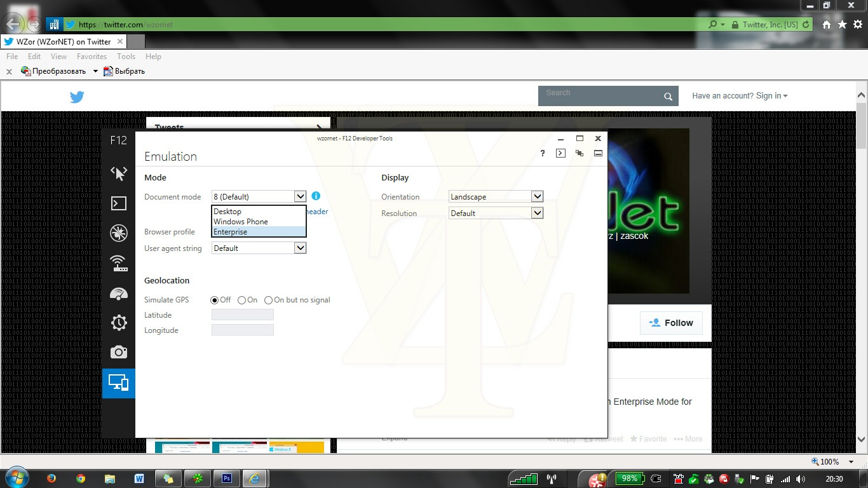The image size is (868, 488).
Task: Choose Enterprise browser profile option
Action: point(259,232)
